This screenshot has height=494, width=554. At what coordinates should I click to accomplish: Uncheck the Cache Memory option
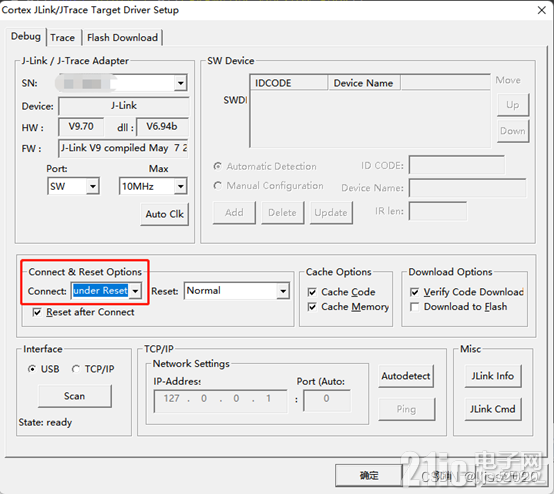pos(312,307)
